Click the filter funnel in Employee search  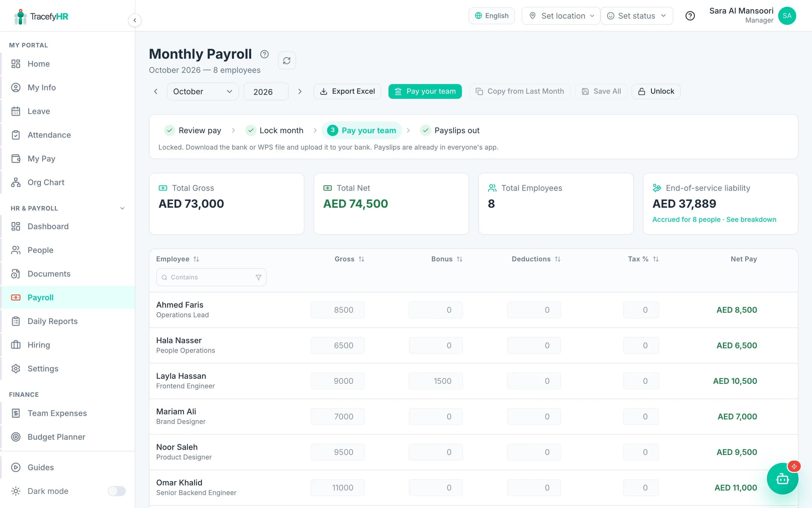[x=258, y=277]
